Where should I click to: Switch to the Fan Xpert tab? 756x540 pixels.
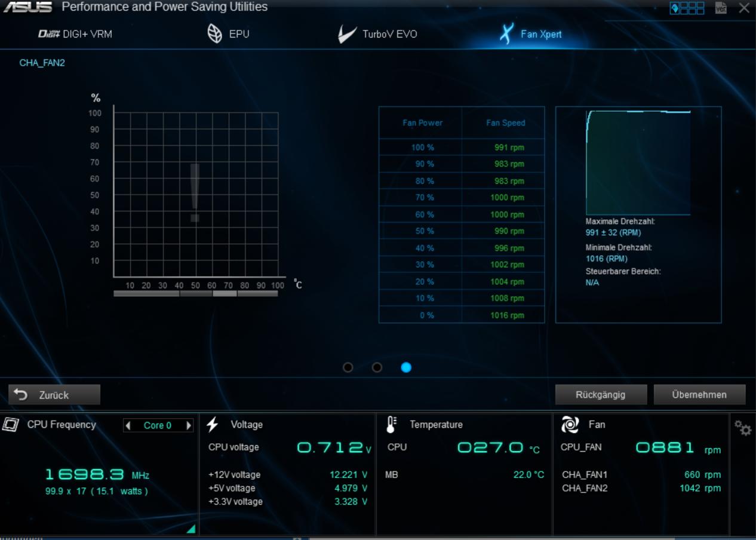tap(531, 34)
